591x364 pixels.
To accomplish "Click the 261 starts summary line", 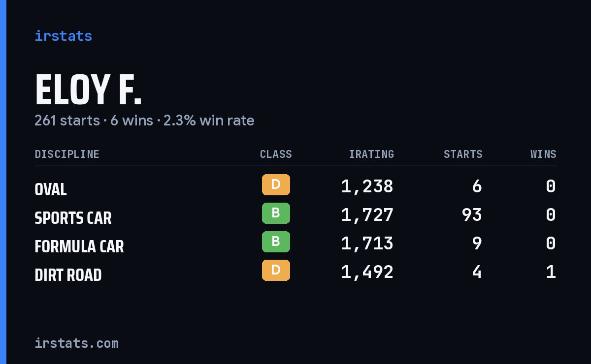I will [144, 121].
